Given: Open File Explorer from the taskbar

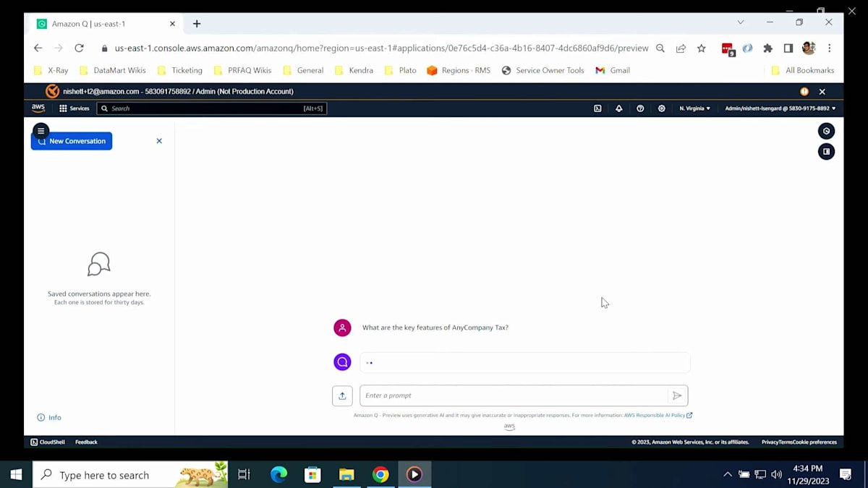Looking at the screenshot, I should pos(346,475).
